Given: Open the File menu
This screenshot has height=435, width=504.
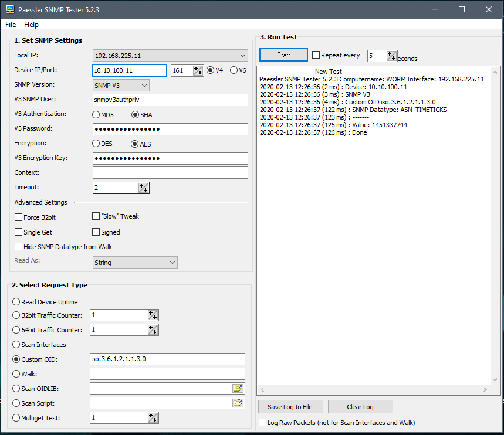Looking at the screenshot, I should click(11, 25).
